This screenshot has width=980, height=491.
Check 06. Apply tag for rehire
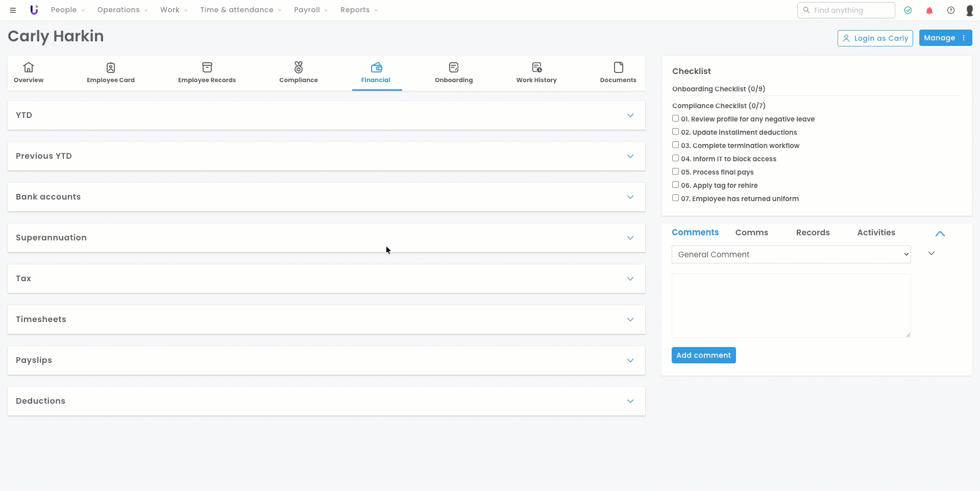point(675,185)
